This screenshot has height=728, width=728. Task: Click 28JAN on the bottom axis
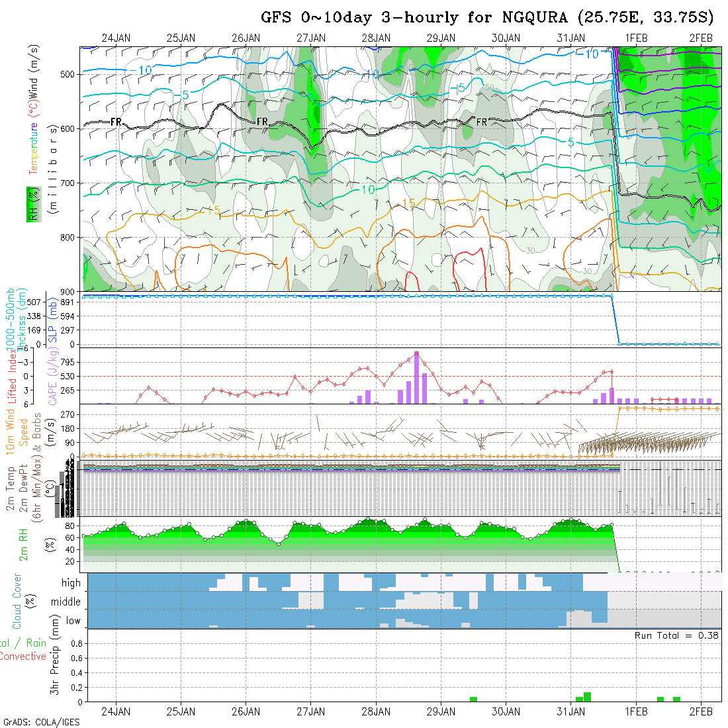[x=376, y=711]
